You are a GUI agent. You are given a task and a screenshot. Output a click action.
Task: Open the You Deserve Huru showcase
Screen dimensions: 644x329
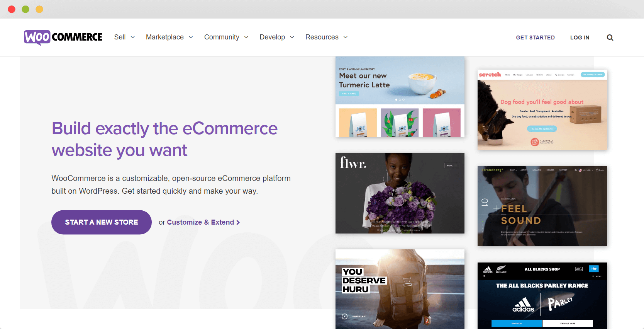click(x=400, y=289)
